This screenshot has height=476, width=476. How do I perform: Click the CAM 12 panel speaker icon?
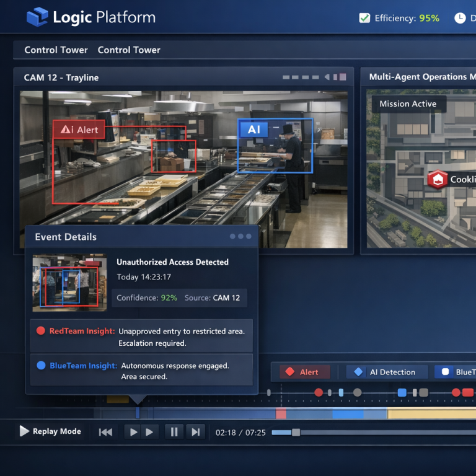pos(325,77)
